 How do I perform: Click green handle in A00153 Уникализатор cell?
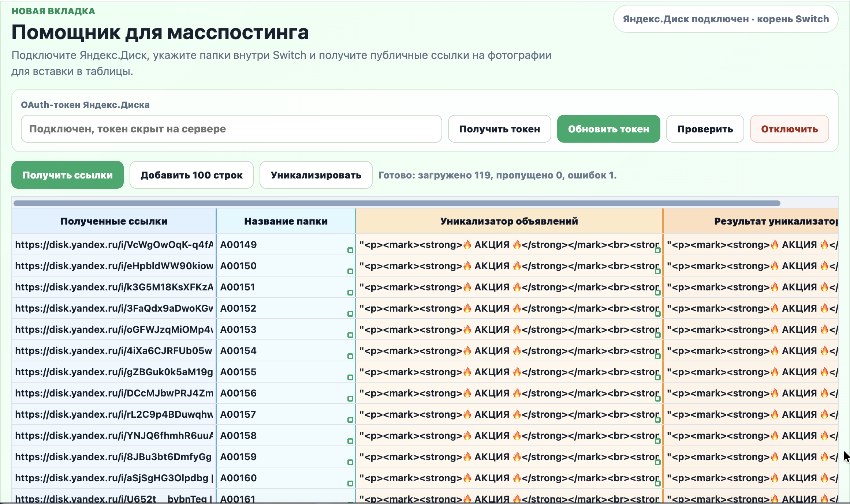(x=658, y=335)
